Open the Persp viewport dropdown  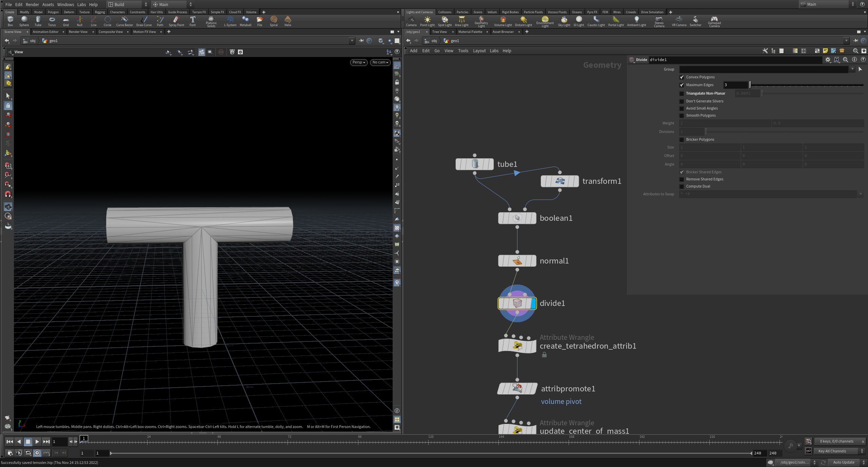tap(358, 62)
